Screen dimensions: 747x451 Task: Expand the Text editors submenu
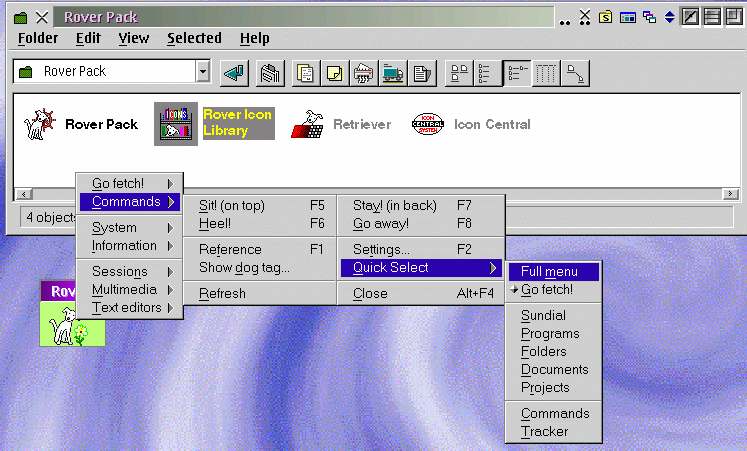pos(131,308)
